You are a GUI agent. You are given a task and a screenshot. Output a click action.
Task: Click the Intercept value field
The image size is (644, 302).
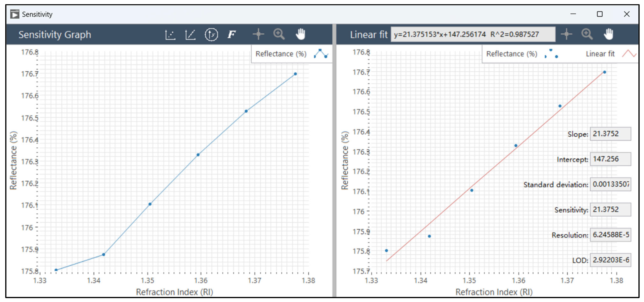pos(610,159)
